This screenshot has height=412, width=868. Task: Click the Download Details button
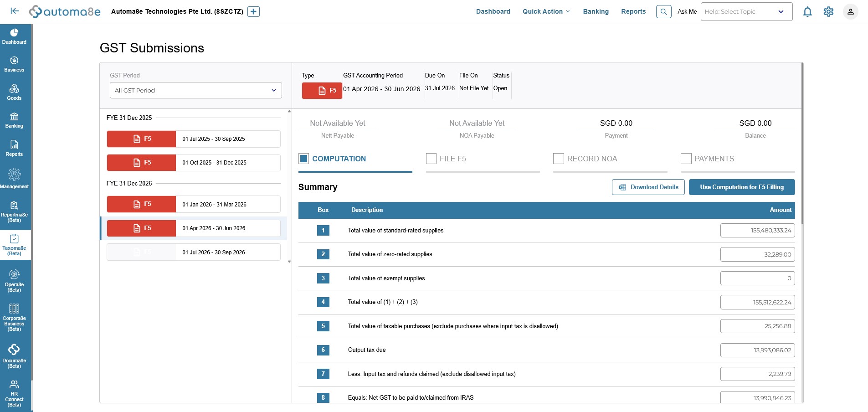[648, 187]
